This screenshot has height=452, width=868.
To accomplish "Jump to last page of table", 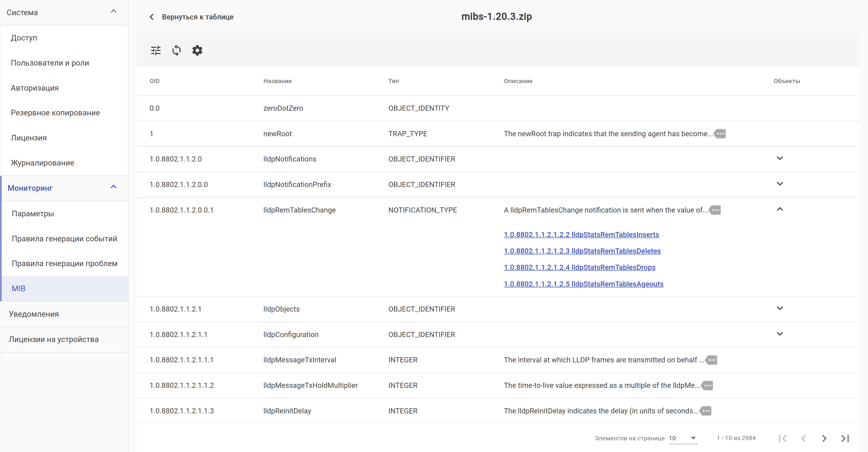I will 845,438.
